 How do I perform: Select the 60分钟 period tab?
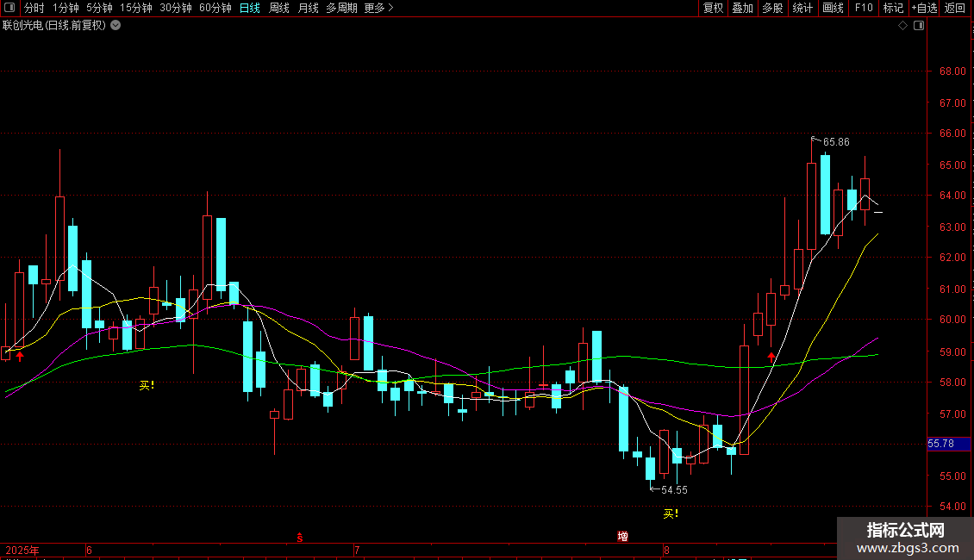(215, 8)
